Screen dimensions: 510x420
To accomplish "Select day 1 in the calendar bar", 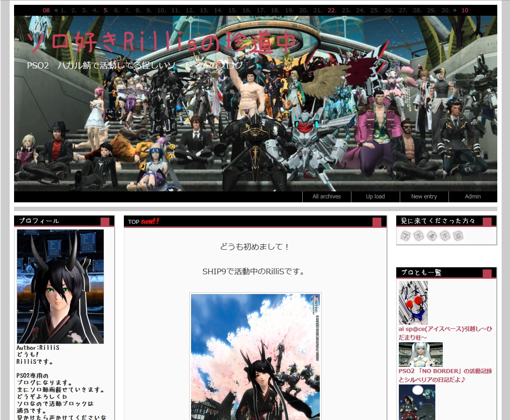I will pos(63,11).
